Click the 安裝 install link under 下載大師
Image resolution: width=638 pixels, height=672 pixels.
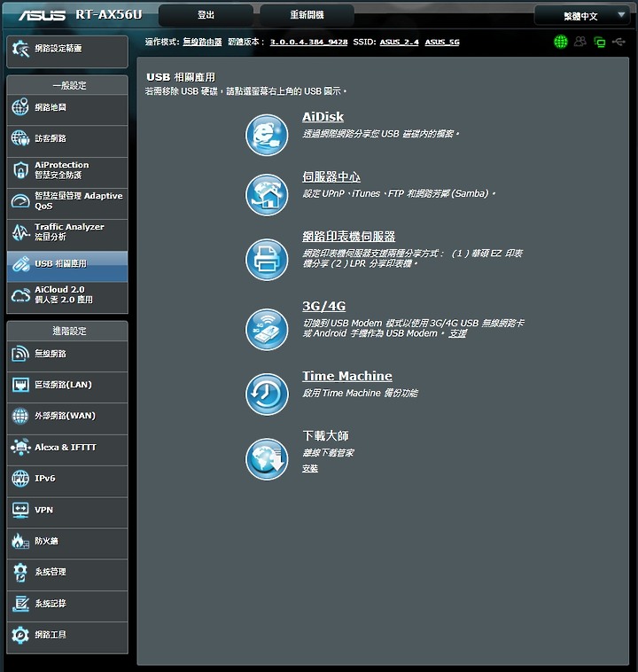click(x=310, y=468)
